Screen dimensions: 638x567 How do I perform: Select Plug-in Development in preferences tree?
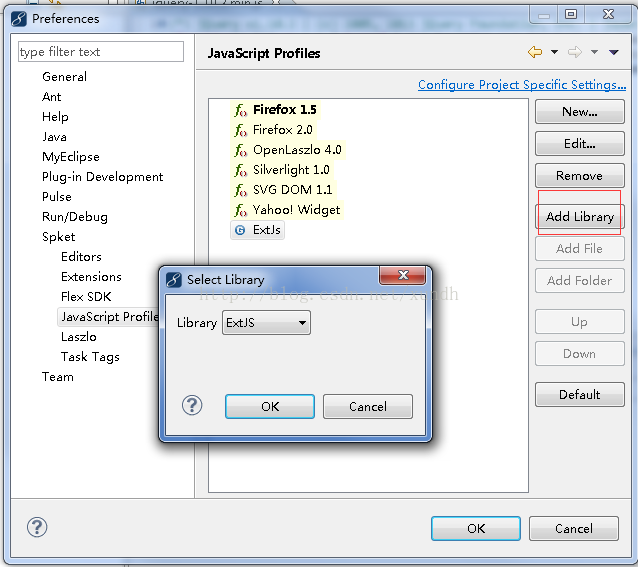103,177
